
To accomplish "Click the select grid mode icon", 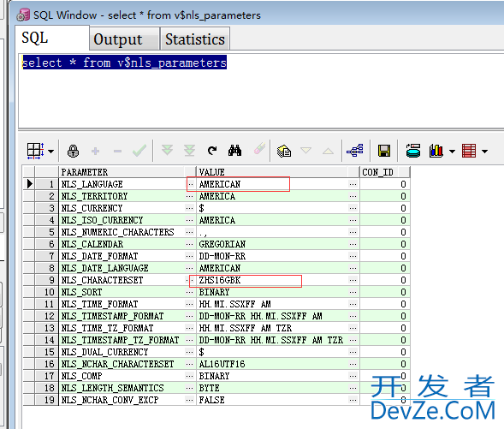I will click(x=35, y=151).
